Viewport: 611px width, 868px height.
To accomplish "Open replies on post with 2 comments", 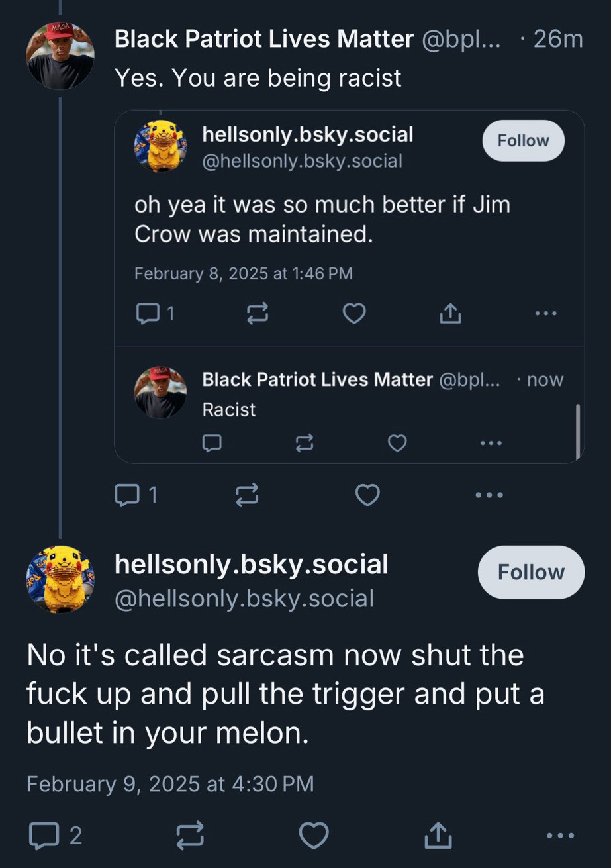I will pyautogui.click(x=55, y=836).
